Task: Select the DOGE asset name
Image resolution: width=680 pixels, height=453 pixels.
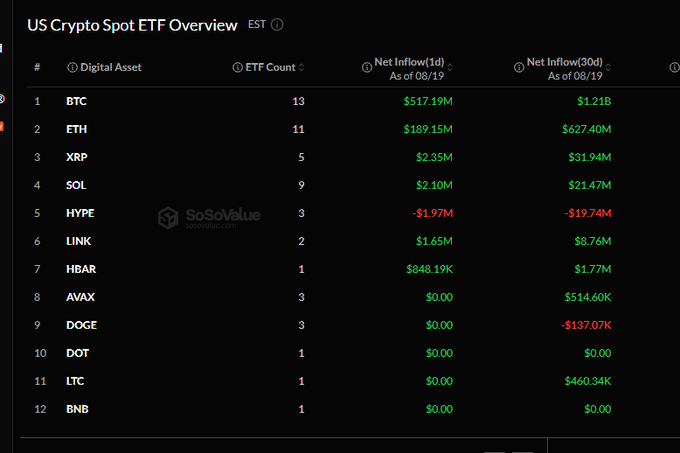Action: point(82,325)
